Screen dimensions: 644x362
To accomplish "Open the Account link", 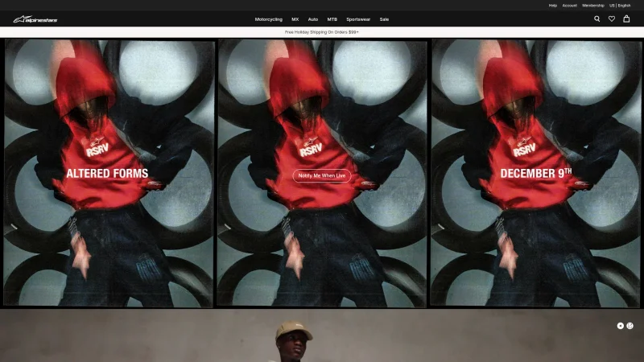I will click(x=570, y=6).
